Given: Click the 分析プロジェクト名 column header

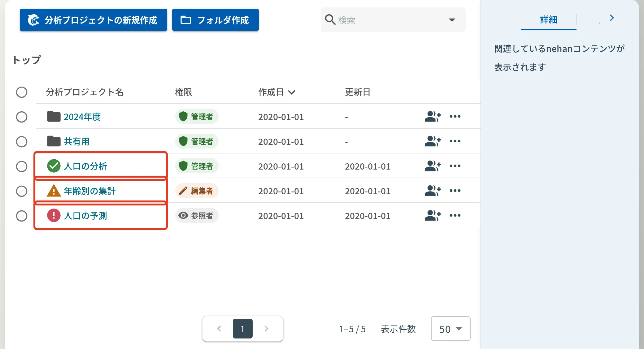Looking at the screenshot, I should (85, 92).
